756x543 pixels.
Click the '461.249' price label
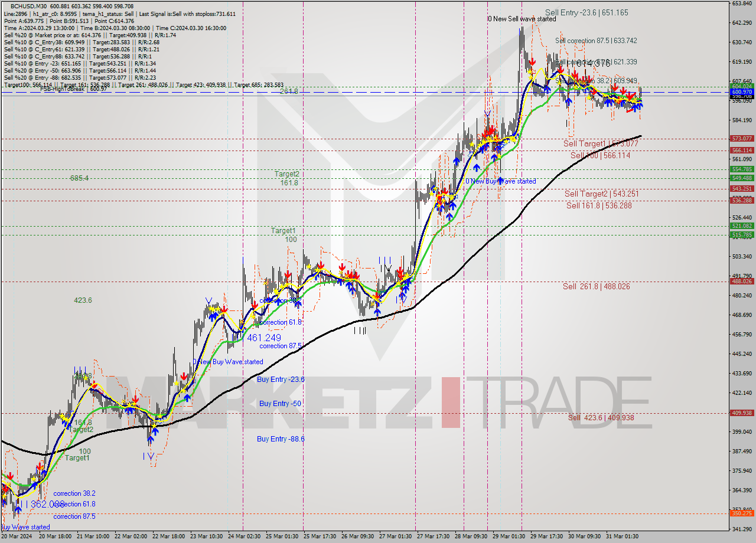pos(264,338)
